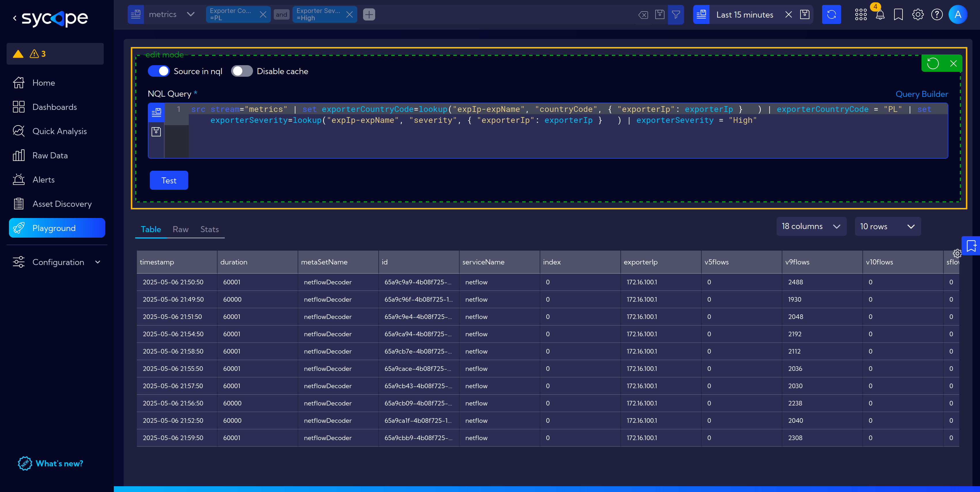Click the stream selector icon next to metrics
The image size is (980, 492).
point(135,14)
